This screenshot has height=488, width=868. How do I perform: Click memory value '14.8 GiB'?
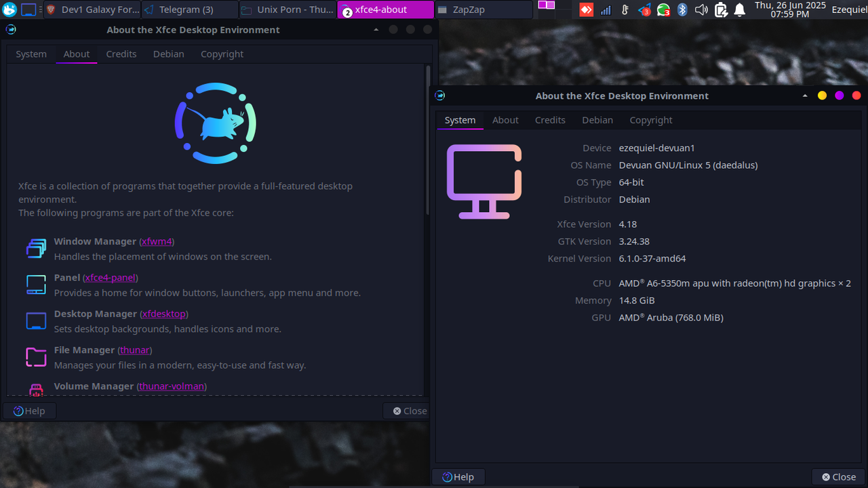point(637,300)
